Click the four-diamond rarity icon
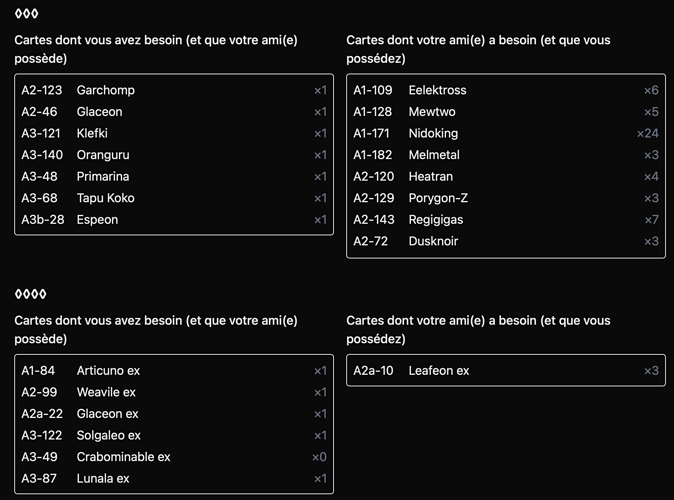The height and width of the screenshot is (500, 674). 30,294
